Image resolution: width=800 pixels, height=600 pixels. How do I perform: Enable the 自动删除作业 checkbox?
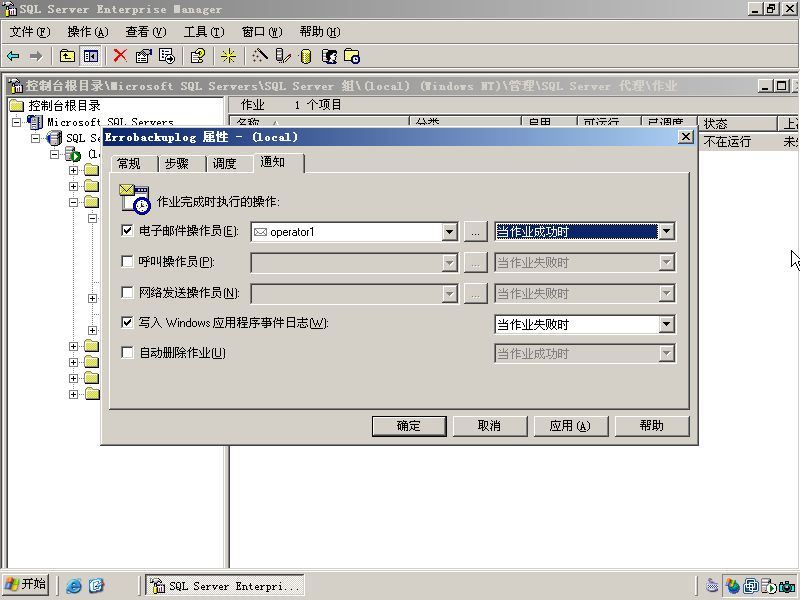(x=127, y=353)
